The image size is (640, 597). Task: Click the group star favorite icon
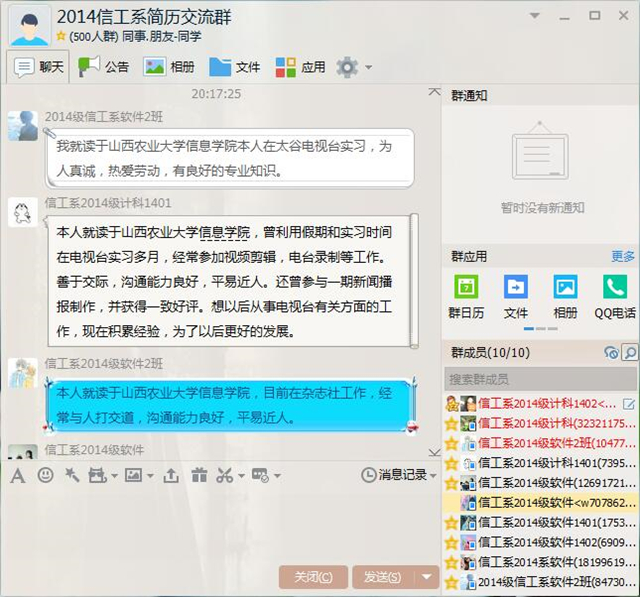tap(61, 36)
